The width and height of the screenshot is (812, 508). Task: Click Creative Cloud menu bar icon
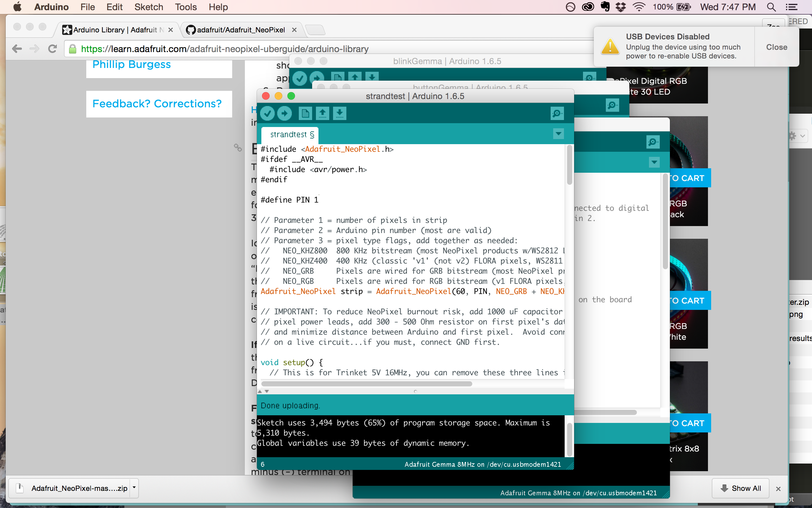click(588, 7)
